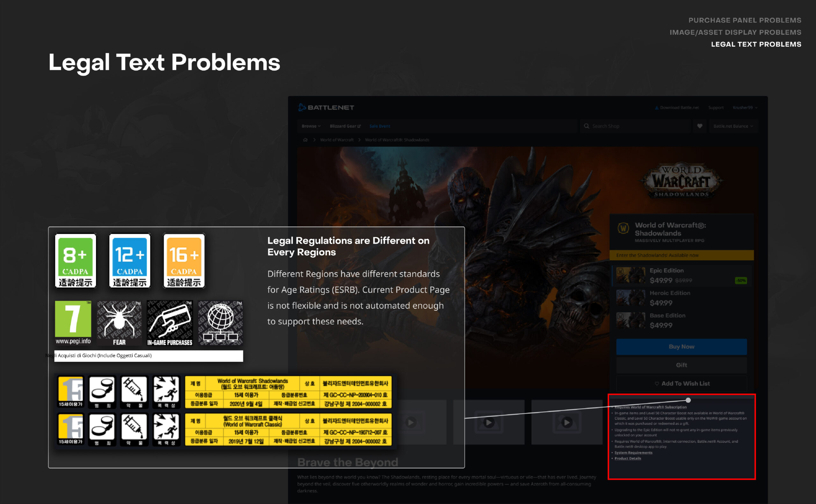This screenshot has width=816, height=504.
Task: Click 'Requires World of Warcraft Subscription' text
Action: pyautogui.click(x=650, y=407)
